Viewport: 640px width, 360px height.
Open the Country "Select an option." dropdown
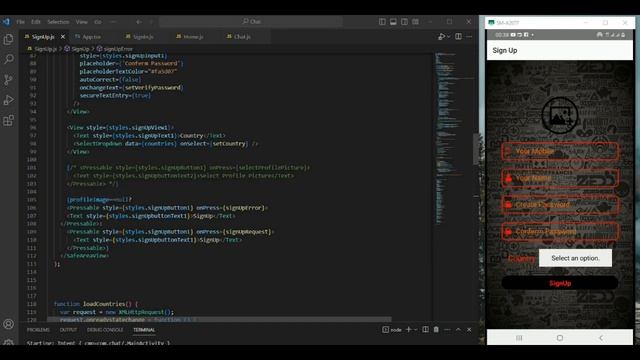pyautogui.click(x=575, y=258)
